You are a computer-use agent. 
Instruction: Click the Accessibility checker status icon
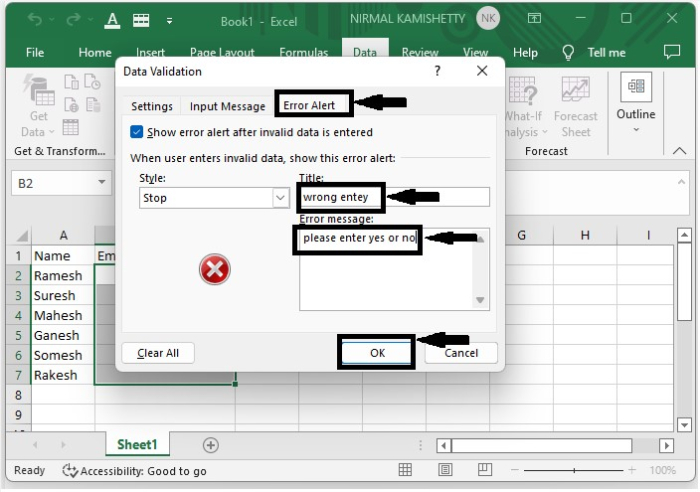(70, 471)
